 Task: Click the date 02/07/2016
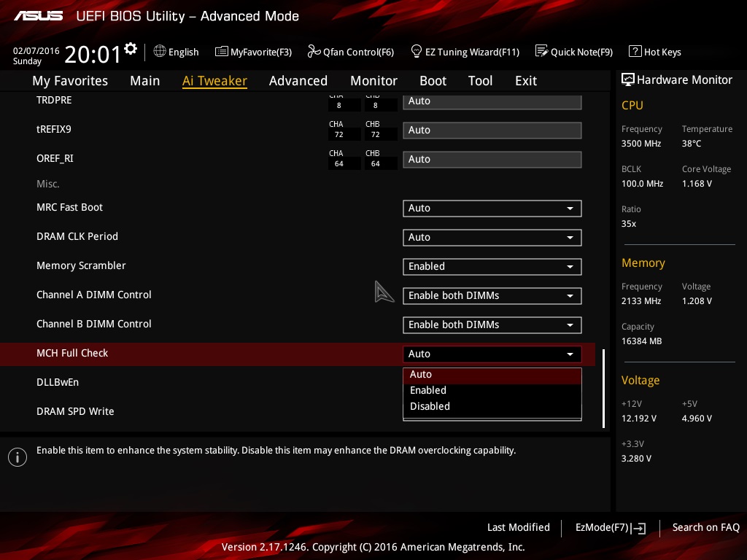click(x=36, y=51)
